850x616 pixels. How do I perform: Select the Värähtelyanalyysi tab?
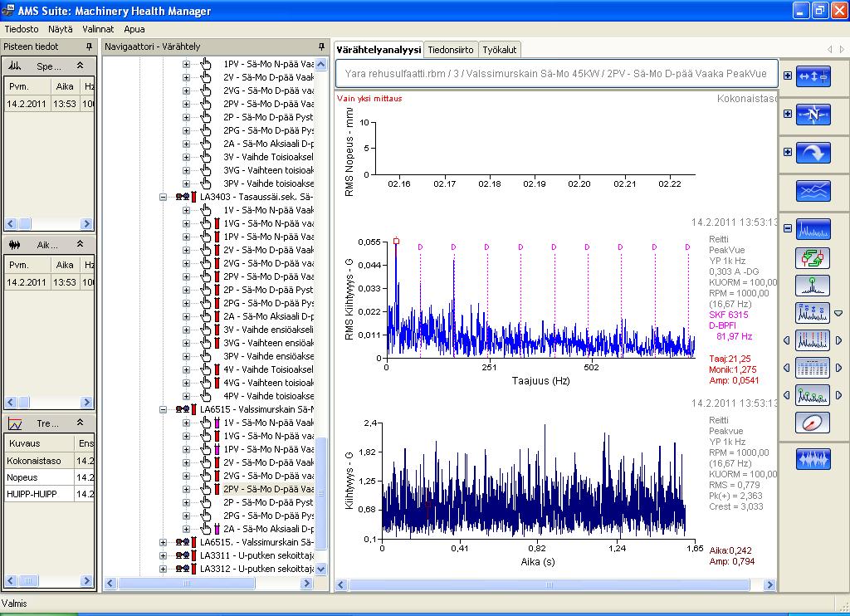pyautogui.click(x=379, y=50)
